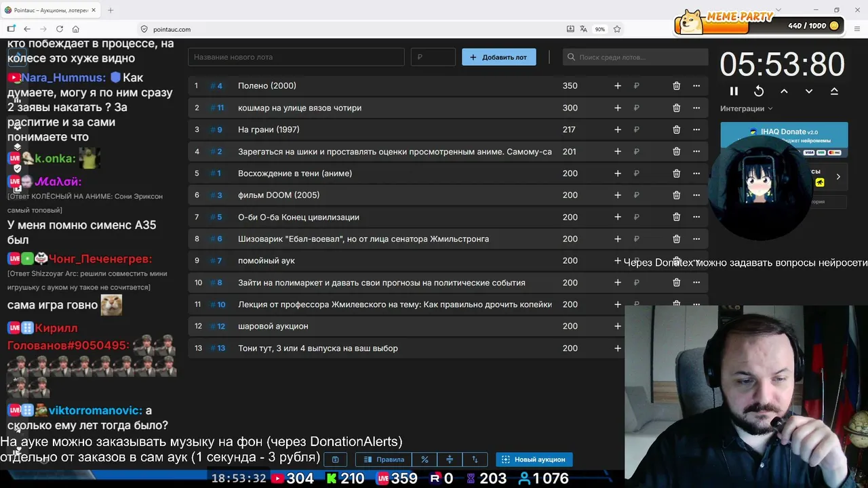The image size is (868, 488).
Task: Add amount to Полено (2000) lot
Action: point(618,85)
